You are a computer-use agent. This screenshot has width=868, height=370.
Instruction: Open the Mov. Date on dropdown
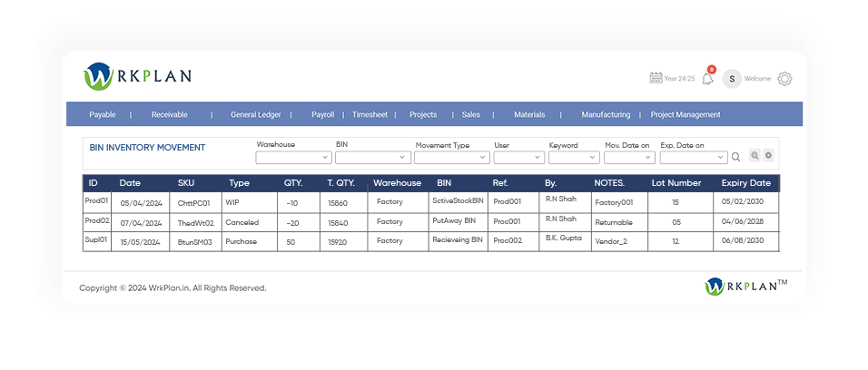point(629,158)
